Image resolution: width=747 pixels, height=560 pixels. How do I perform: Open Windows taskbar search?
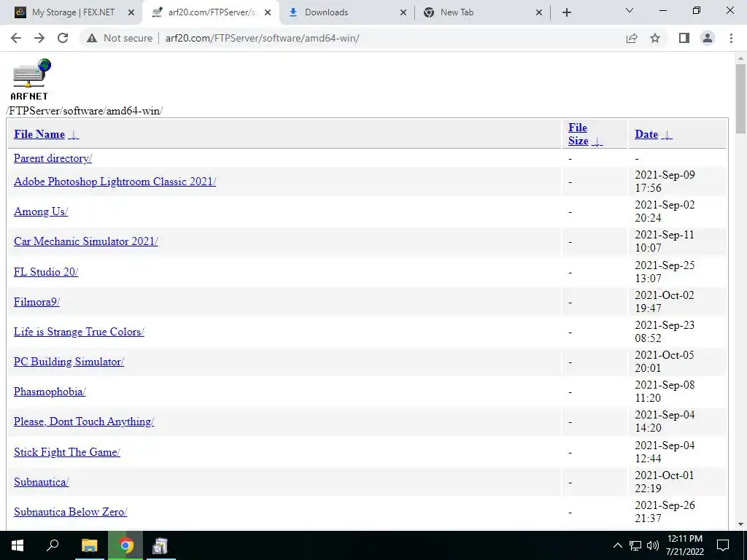click(x=53, y=545)
